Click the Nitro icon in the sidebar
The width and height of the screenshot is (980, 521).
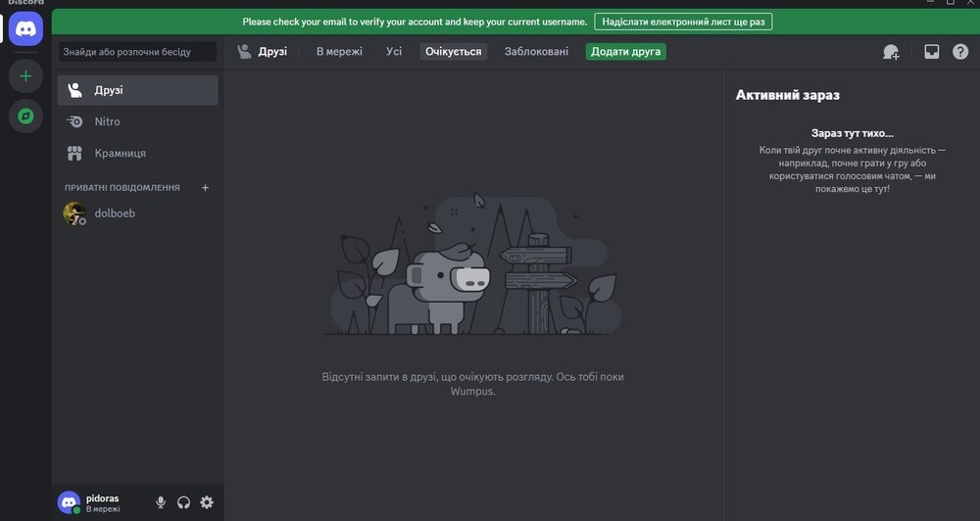(74, 121)
